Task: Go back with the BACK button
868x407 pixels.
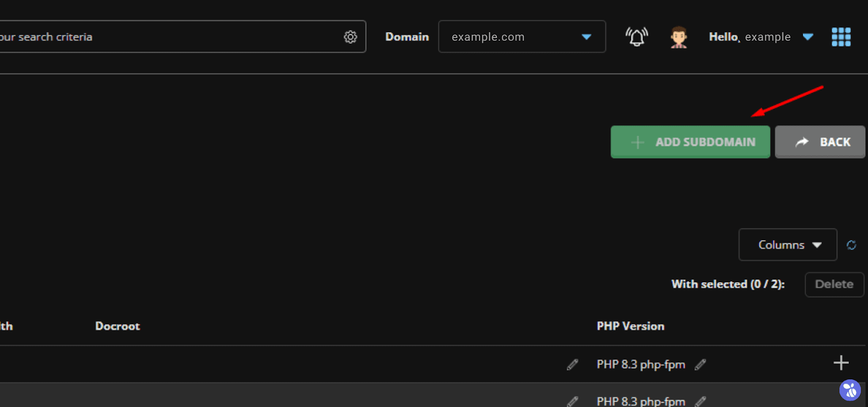Action: 820,142
